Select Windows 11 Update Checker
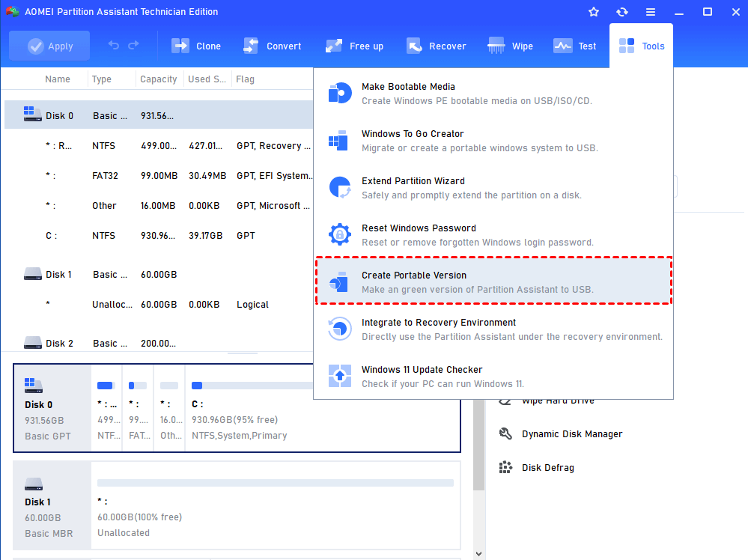748x560 pixels. tap(493, 377)
